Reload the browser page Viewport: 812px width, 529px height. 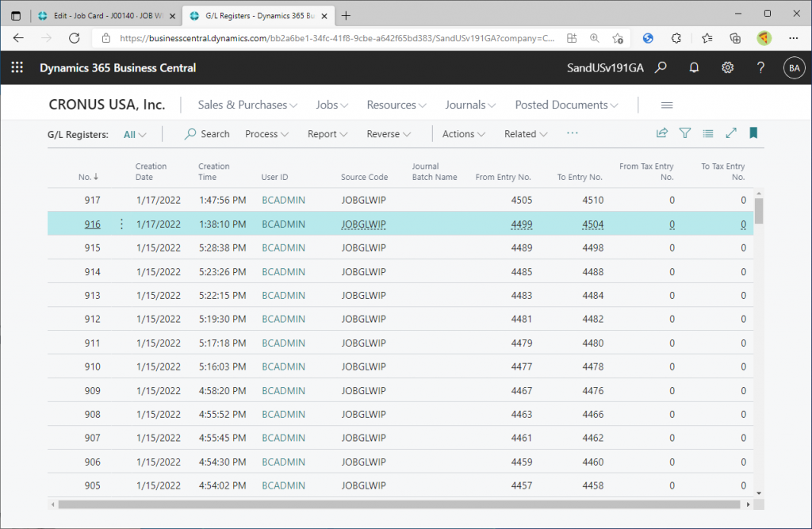(74, 38)
